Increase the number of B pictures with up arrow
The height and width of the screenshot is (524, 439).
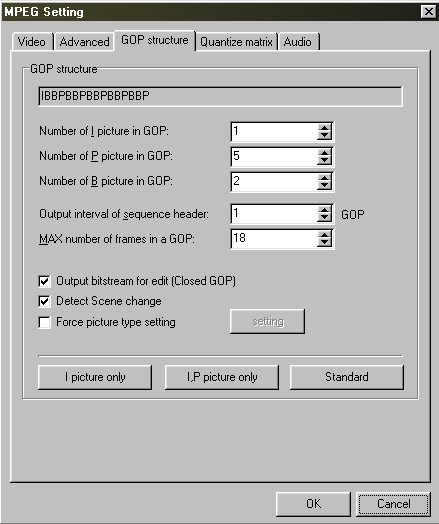[324, 178]
